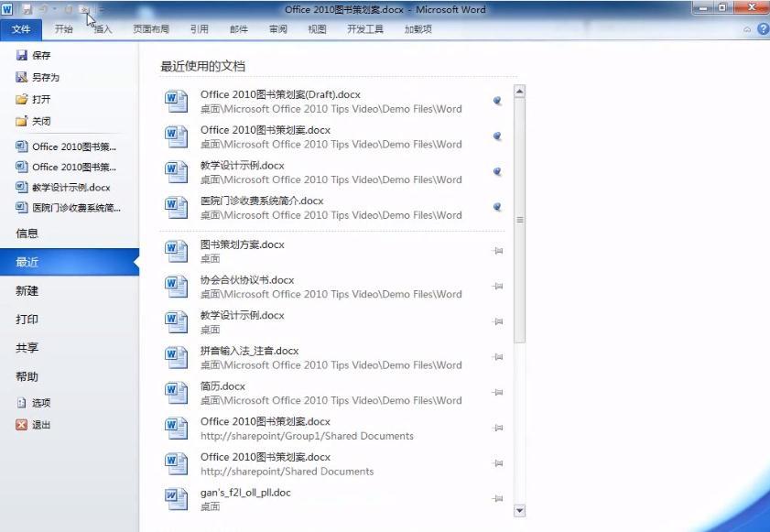The image size is (770, 532).
Task: Click the recent documents scrollbar thumb
Action: 519,221
